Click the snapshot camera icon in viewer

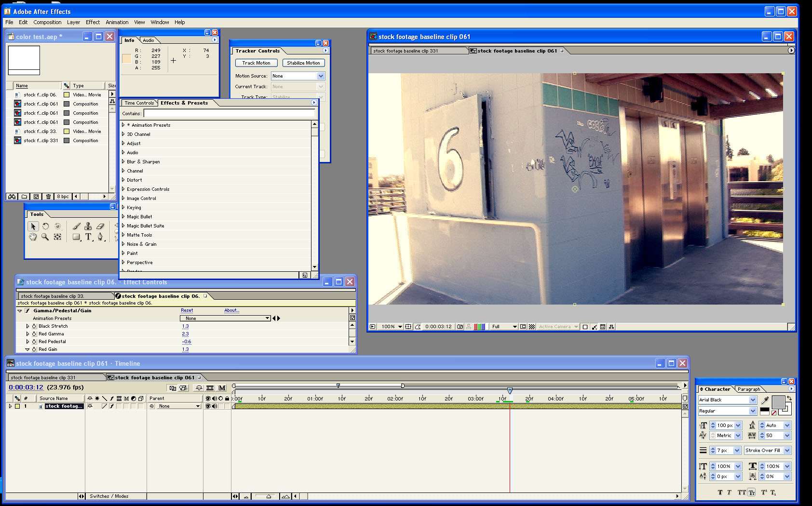click(x=460, y=327)
